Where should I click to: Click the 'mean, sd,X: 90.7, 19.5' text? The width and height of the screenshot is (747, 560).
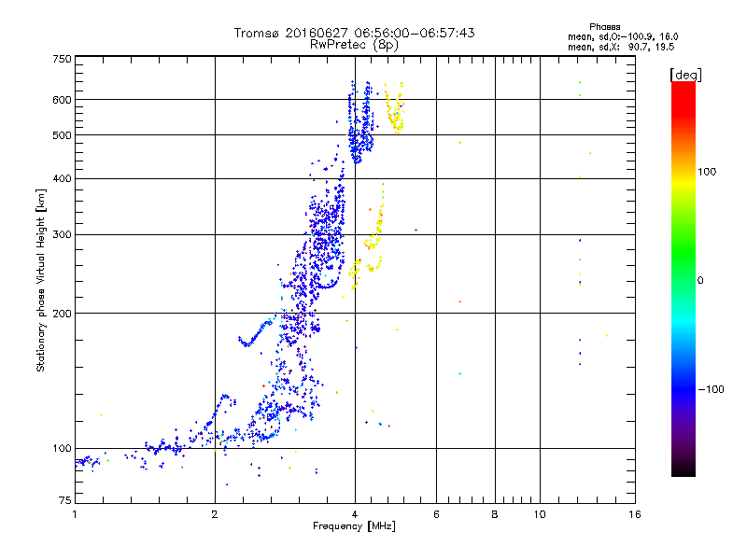pos(621,47)
